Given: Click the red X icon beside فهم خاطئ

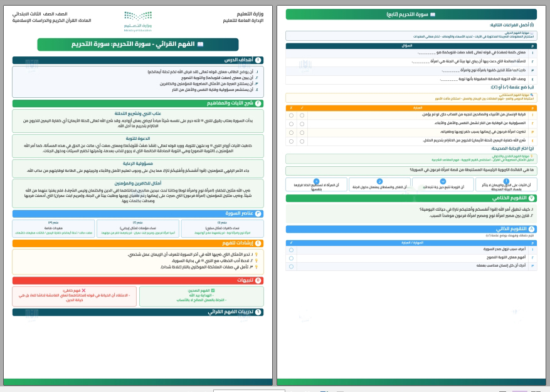Looking at the screenshot, I should point(83,290).
